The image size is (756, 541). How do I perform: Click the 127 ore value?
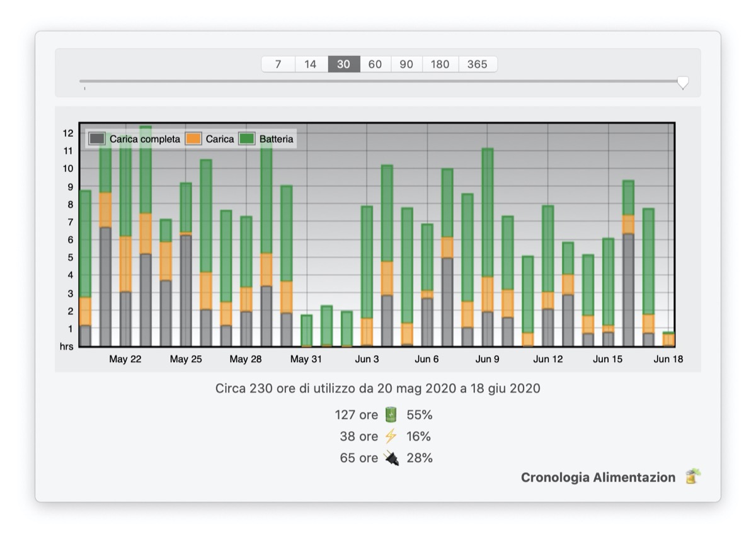(x=356, y=414)
